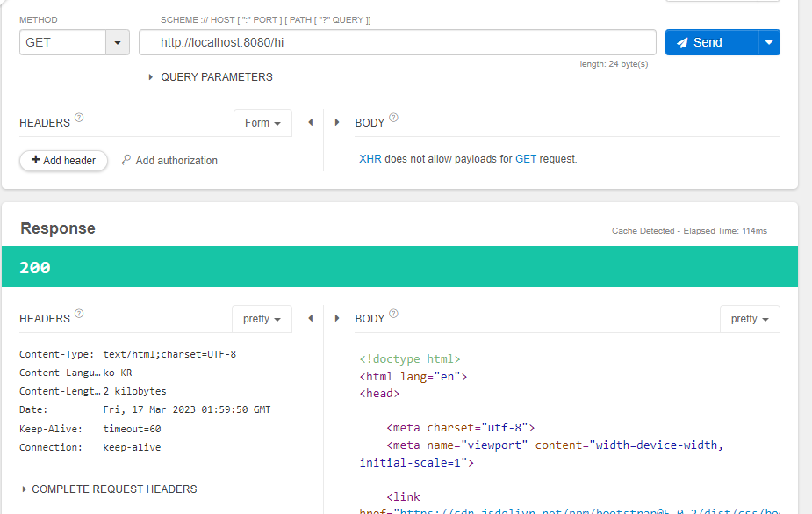
Task: Click the html lang="en" line
Action: click(413, 377)
